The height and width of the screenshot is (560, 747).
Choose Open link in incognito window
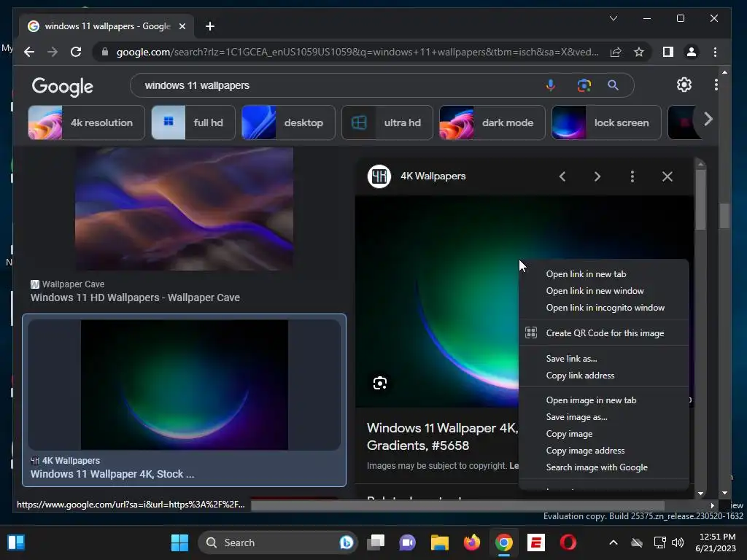click(603, 308)
